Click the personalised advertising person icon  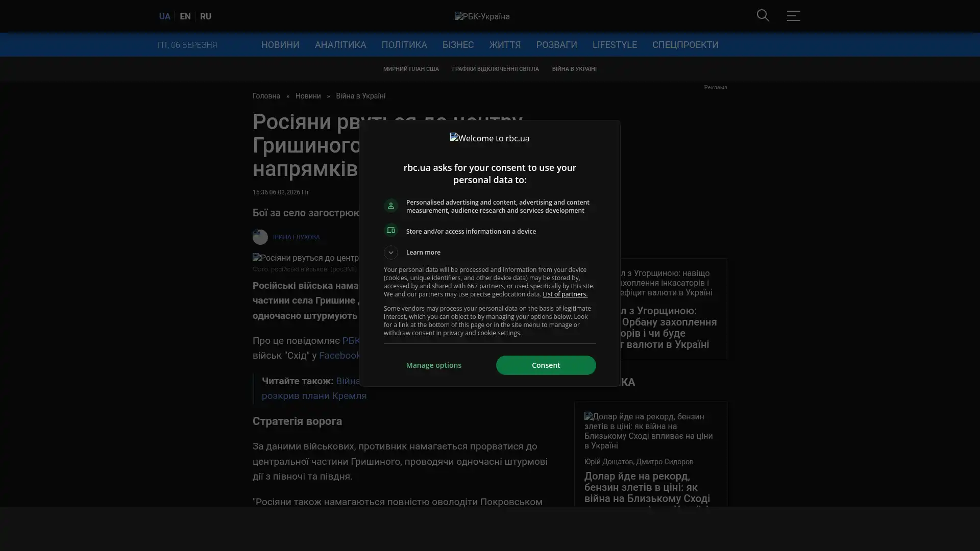(391, 206)
